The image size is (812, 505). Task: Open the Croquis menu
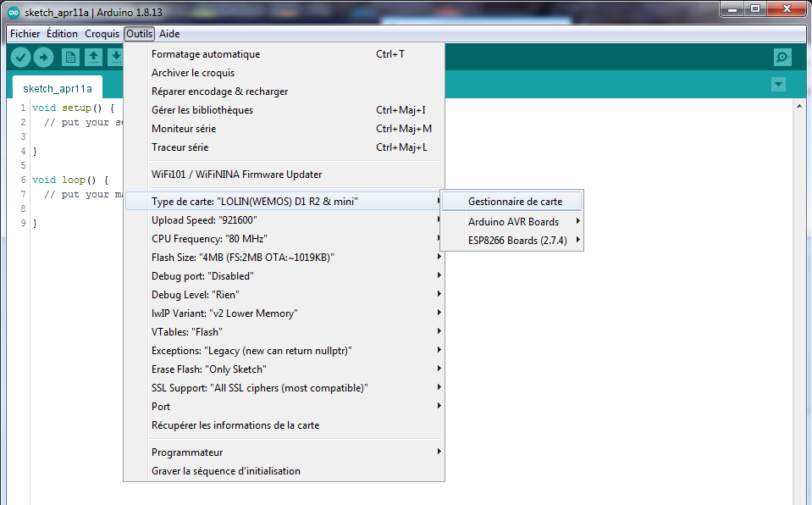pyautogui.click(x=102, y=34)
